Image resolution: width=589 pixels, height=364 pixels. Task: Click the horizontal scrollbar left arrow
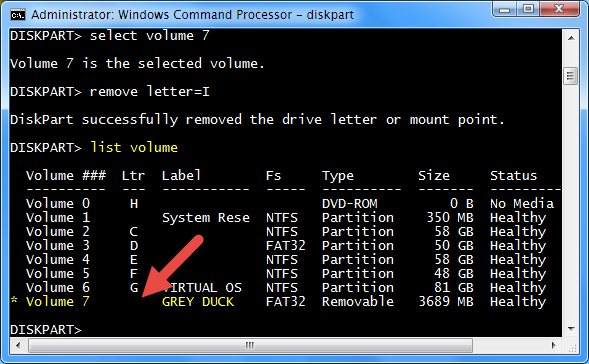(18, 345)
